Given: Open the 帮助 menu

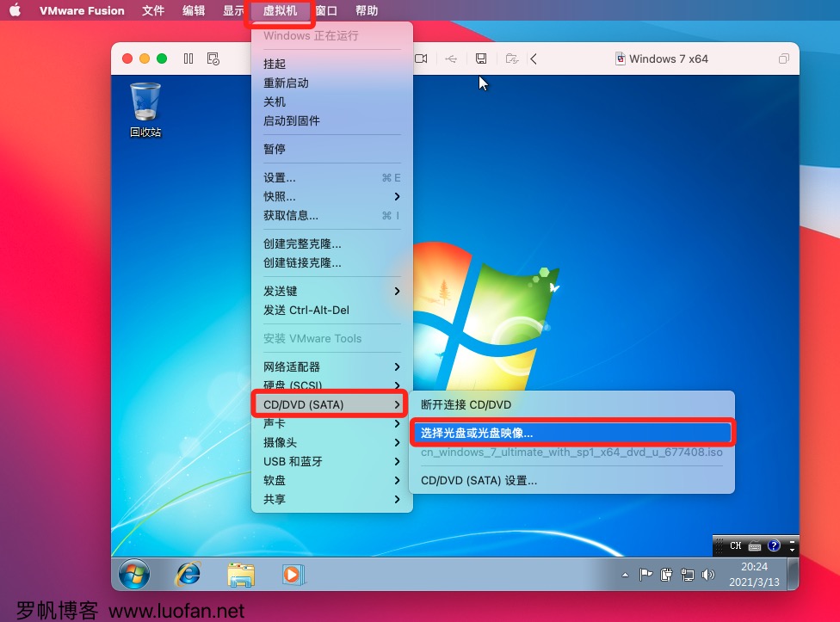Looking at the screenshot, I should point(367,10).
